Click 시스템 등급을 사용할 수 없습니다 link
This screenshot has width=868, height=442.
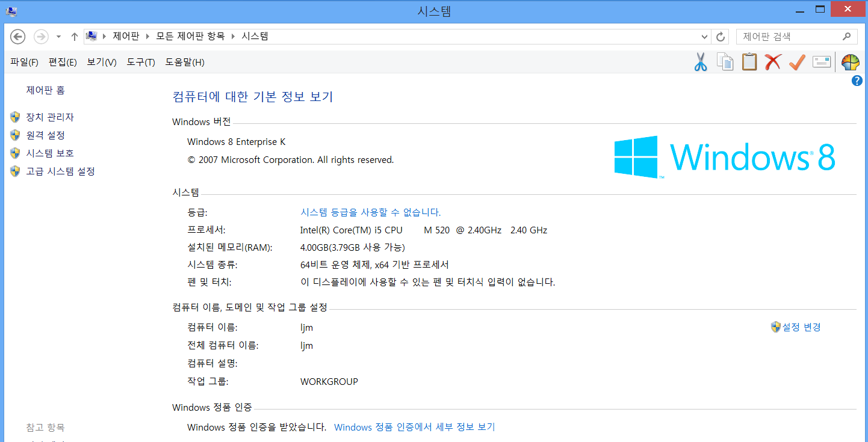point(371,212)
